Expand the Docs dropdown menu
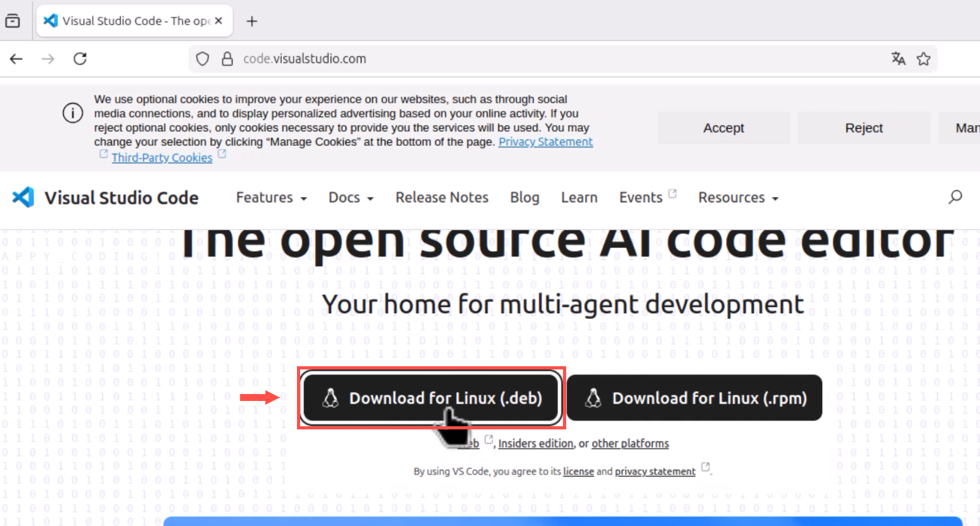The height and width of the screenshot is (526, 980). point(351,198)
